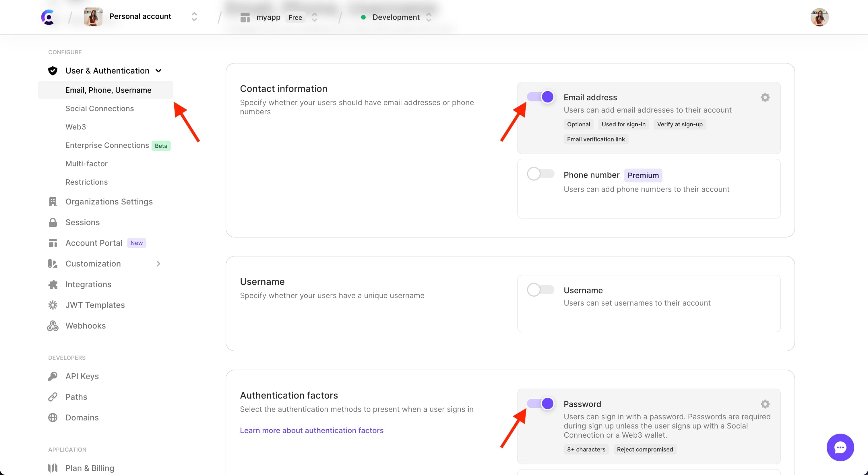Click the API Keys key icon

pyautogui.click(x=53, y=376)
